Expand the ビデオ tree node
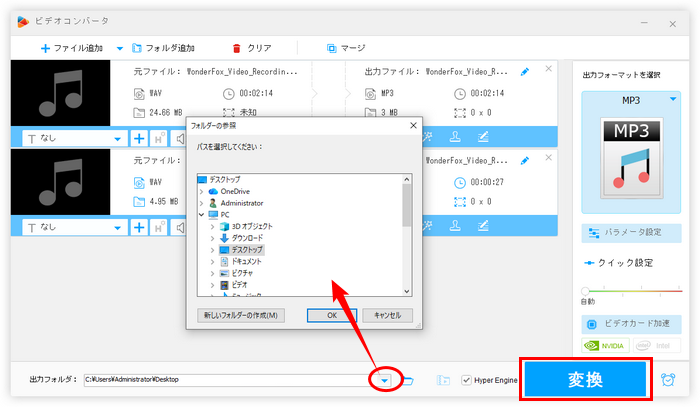Image resolution: width=700 pixels, height=407 pixels. pos(212,285)
